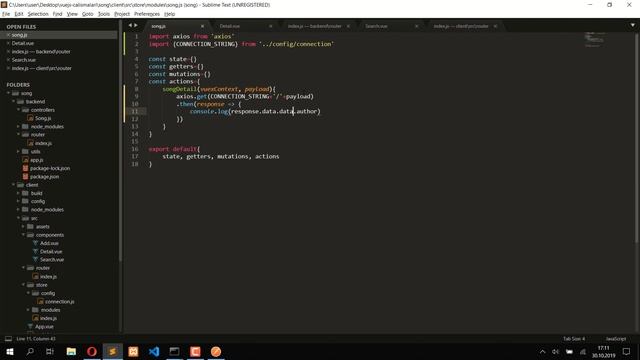Image resolution: width=640 pixels, height=360 pixels.
Task: Open the Project menu
Action: point(122,14)
